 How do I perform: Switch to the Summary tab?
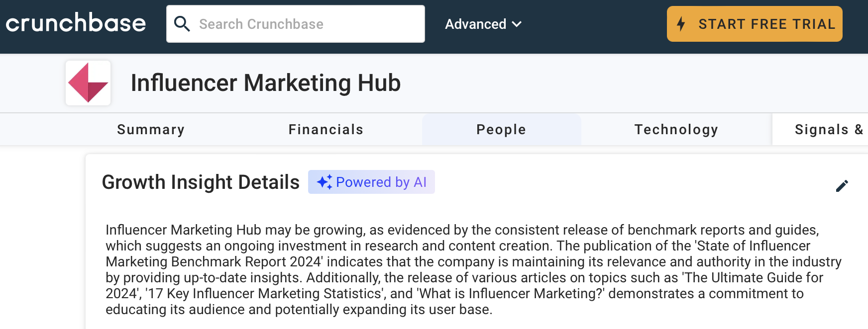click(x=150, y=129)
